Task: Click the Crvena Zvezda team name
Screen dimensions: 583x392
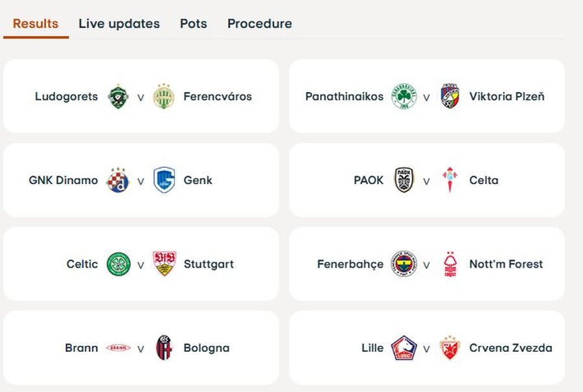Action: coord(509,348)
